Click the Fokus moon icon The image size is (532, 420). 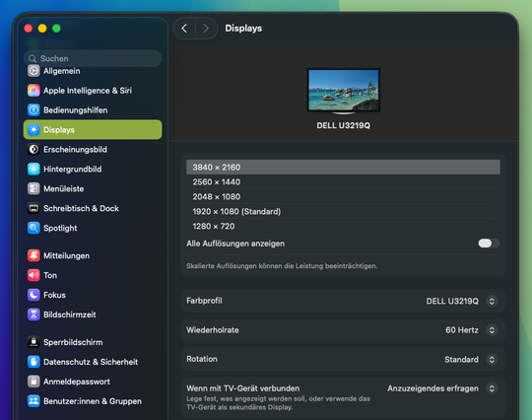[x=33, y=295]
